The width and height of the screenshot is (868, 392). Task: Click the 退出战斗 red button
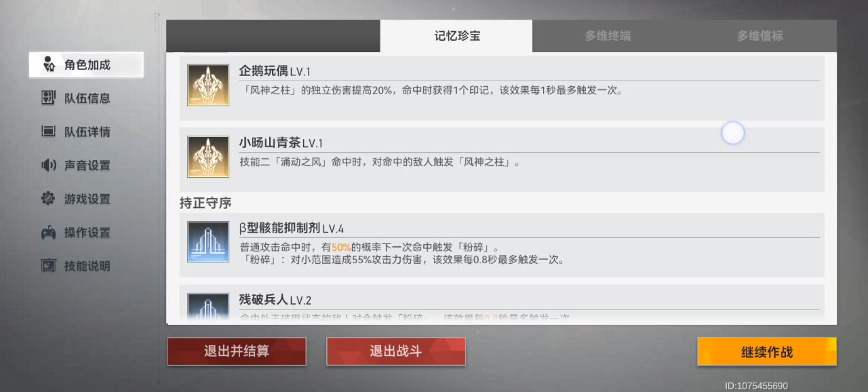coord(396,351)
